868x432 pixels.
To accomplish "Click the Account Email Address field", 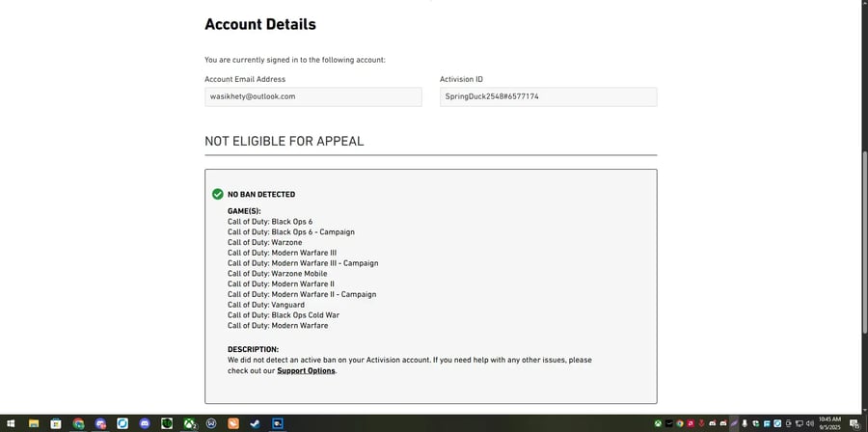I will tap(312, 96).
